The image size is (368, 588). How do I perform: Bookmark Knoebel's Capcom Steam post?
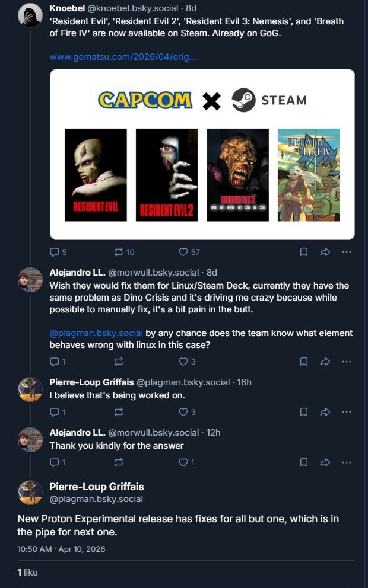[303, 252]
